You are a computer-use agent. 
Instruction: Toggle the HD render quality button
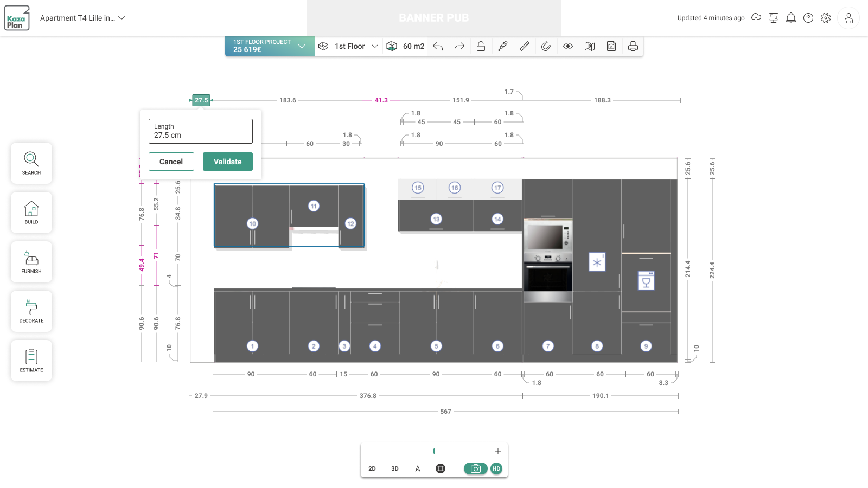pyautogui.click(x=496, y=468)
